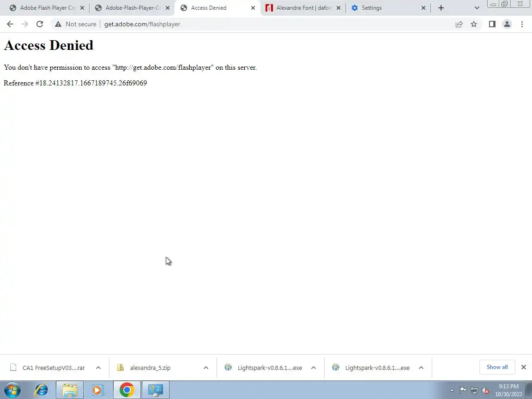Click the Show desktop strip beside the clock

coord(529,390)
